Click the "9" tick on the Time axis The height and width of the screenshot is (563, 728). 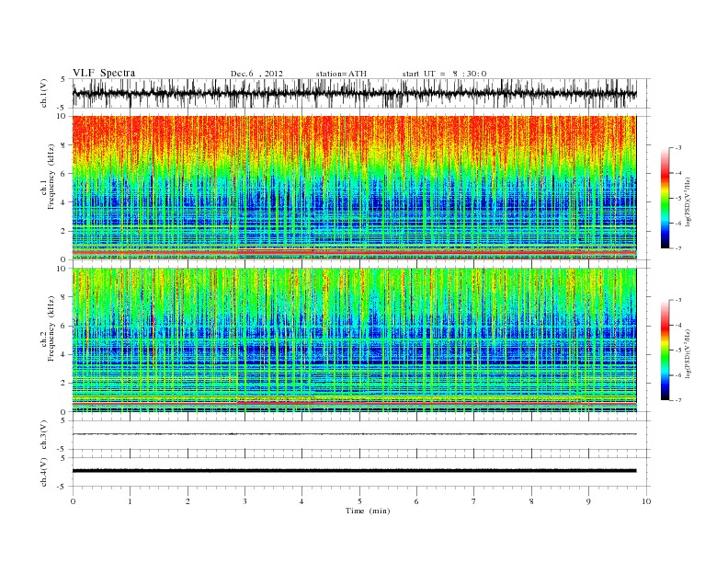point(588,501)
